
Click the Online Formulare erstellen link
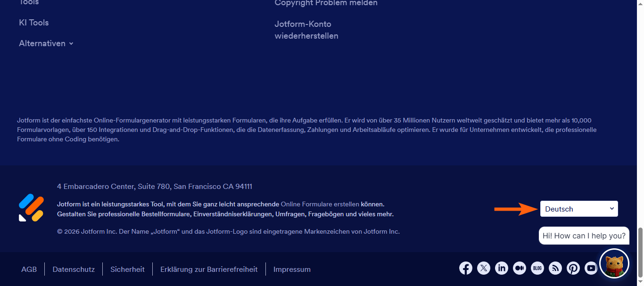pyautogui.click(x=320, y=204)
